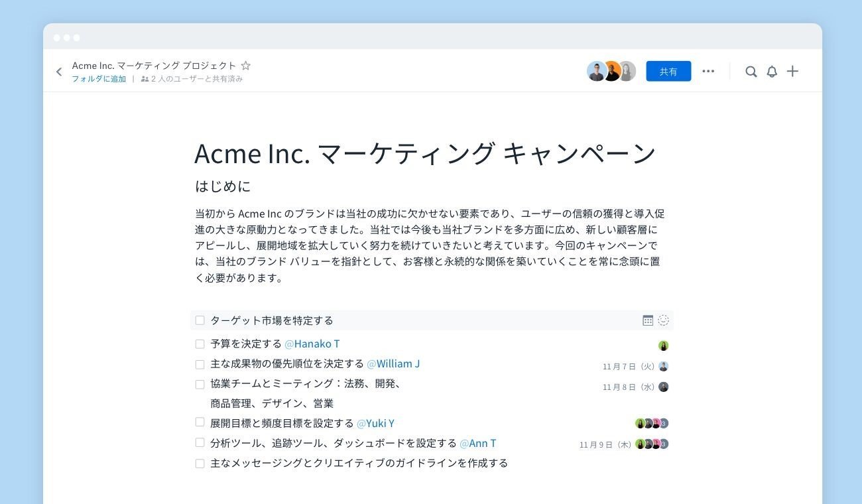Image resolution: width=862 pixels, height=504 pixels.
Task: Check the 分析ツール、追跡ツール task
Action: click(x=200, y=442)
